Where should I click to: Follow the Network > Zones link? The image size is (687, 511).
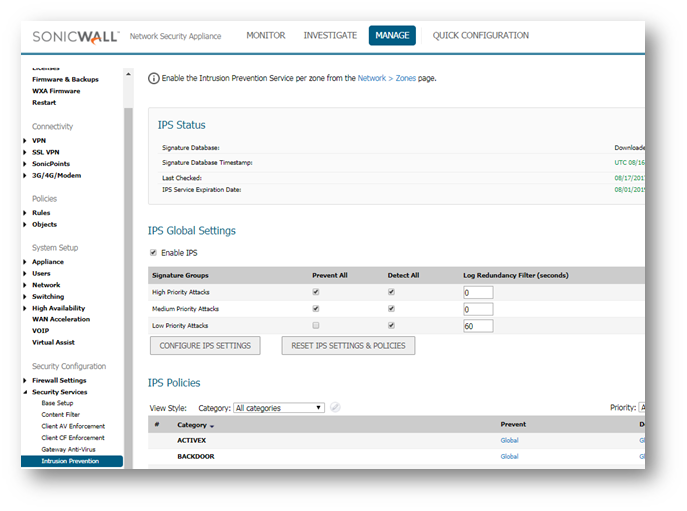tap(386, 78)
